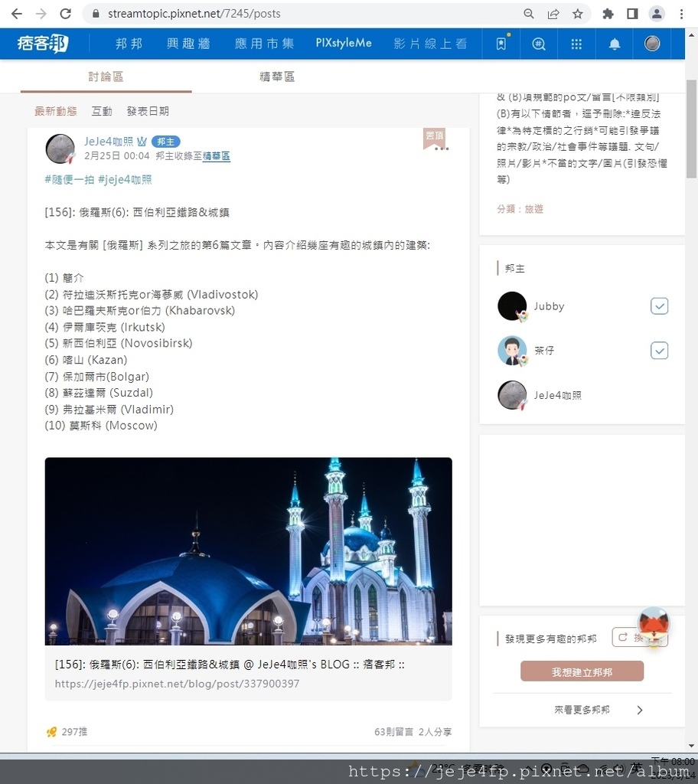Screen dimensions: 698x784
Task: Click the scrollbar down arrow
Action: (692, 746)
